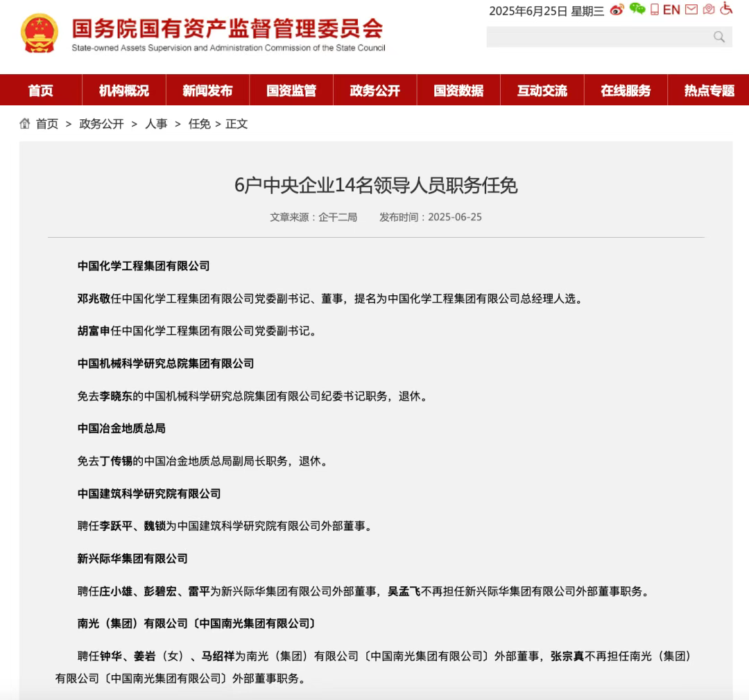
Task: Click 正文 in the breadcrumb
Action: (236, 124)
